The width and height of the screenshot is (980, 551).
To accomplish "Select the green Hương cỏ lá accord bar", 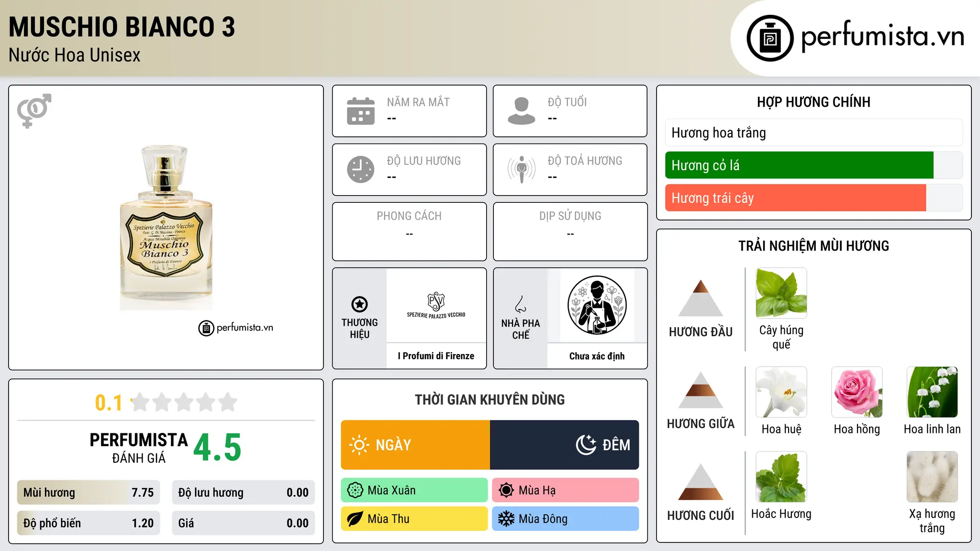I will 814,165.
